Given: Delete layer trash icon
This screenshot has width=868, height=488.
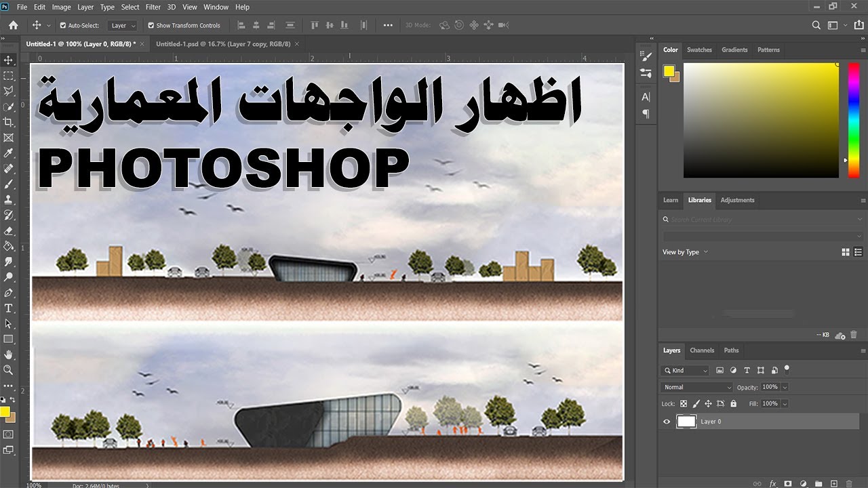Looking at the screenshot, I should point(849,484).
